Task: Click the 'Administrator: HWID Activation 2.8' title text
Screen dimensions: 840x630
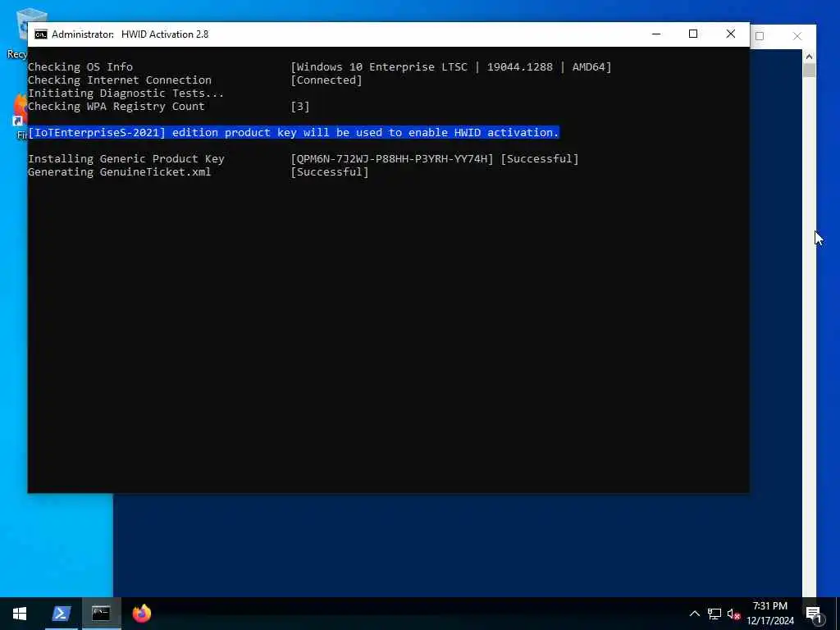Action: (130, 34)
